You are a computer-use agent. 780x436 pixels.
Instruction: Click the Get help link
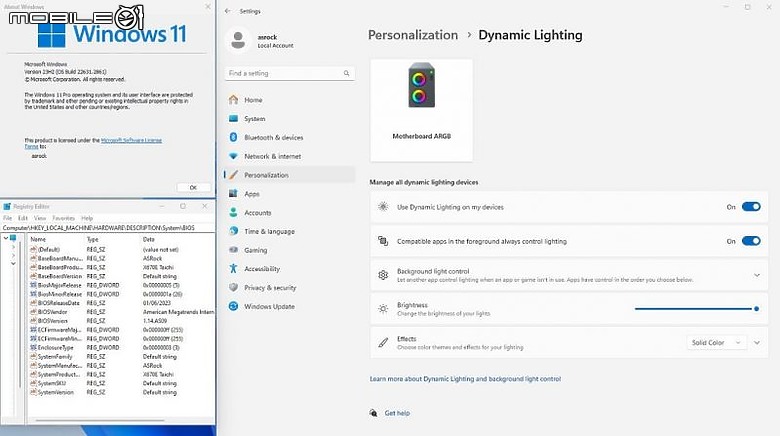coord(397,413)
